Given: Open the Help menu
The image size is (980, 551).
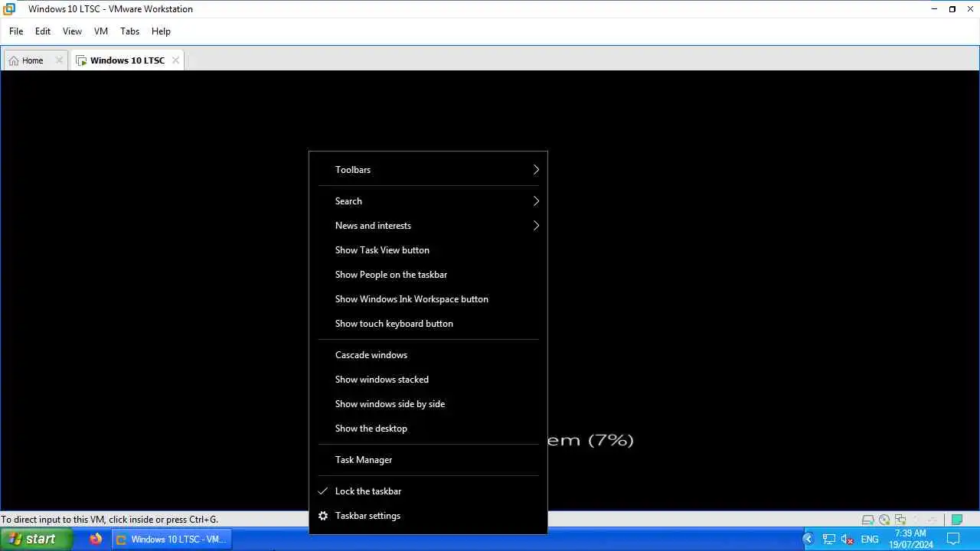Looking at the screenshot, I should pos(161,31).
